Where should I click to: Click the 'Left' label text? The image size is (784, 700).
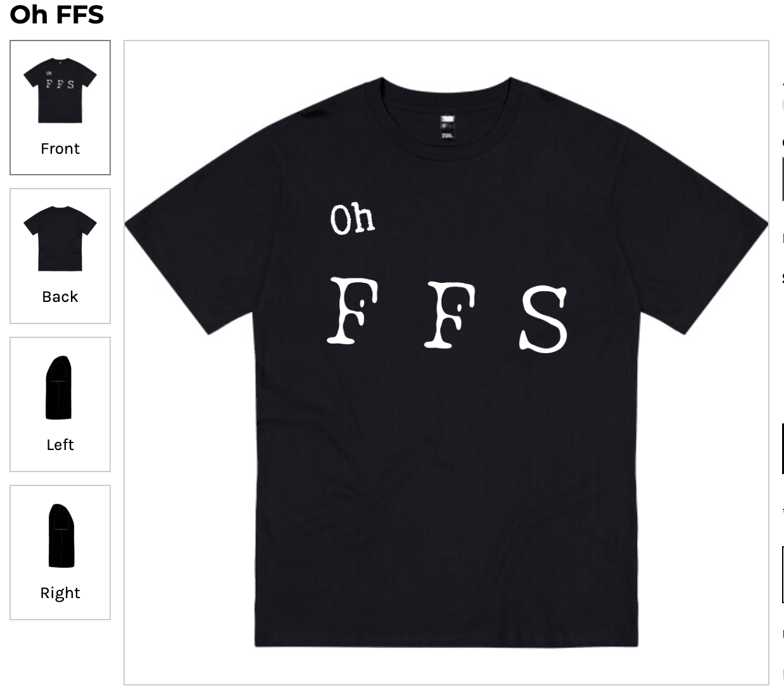pyautogui.click(x=60, y=445)
